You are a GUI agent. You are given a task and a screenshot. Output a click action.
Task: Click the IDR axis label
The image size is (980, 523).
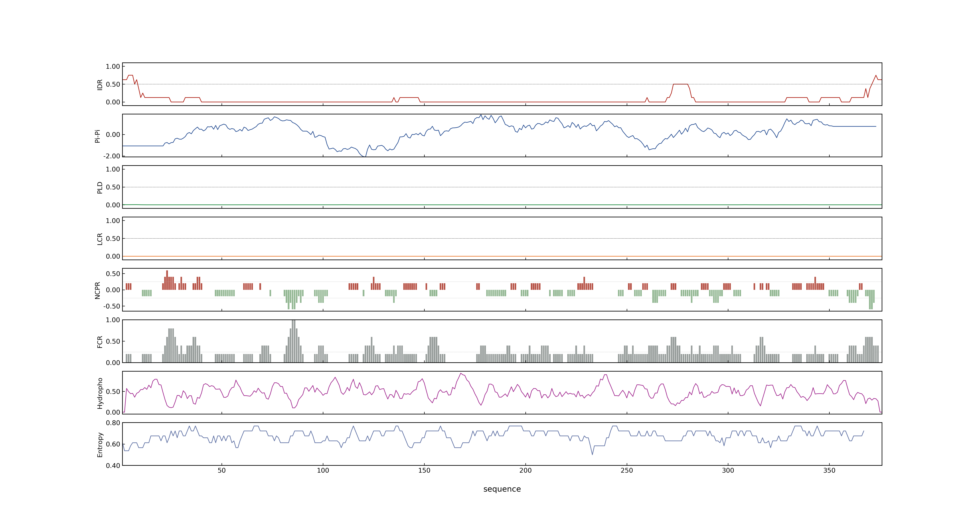[x=100, y=85]
